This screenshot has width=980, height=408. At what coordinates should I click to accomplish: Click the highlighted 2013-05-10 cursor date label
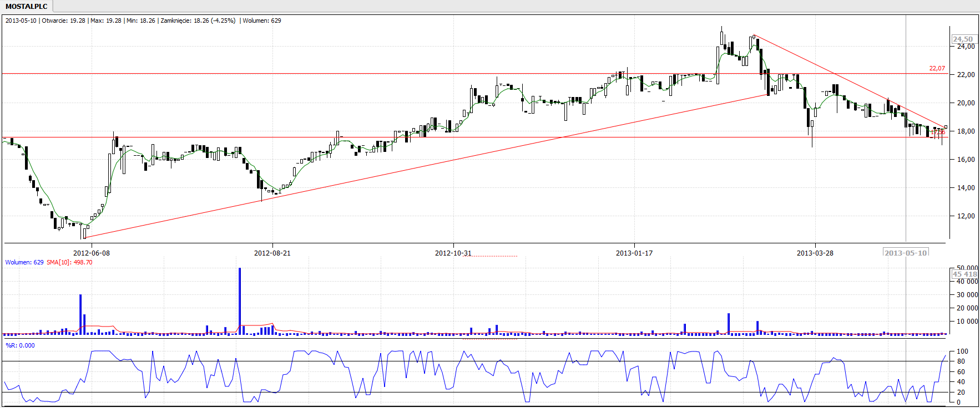906,253
